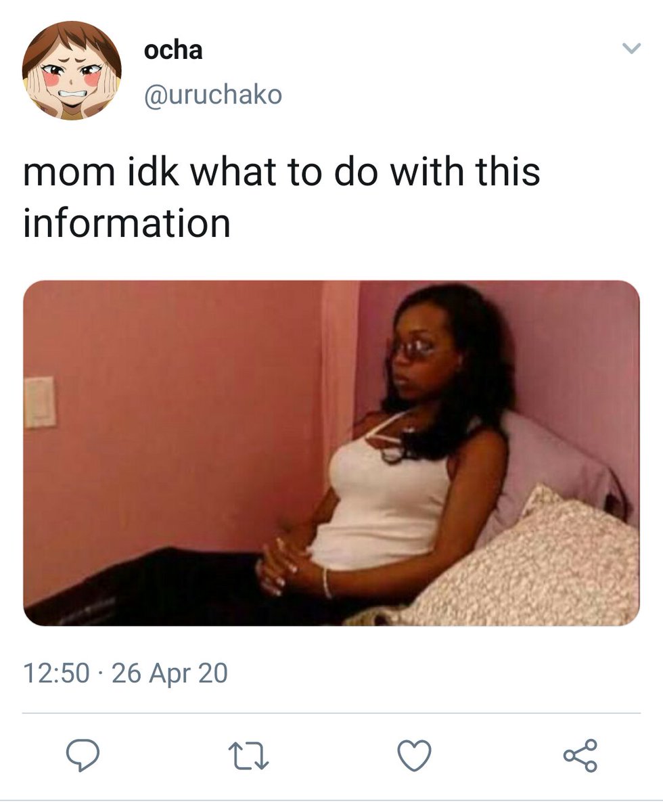Open the profile via display name ocha

pos(173,50)
